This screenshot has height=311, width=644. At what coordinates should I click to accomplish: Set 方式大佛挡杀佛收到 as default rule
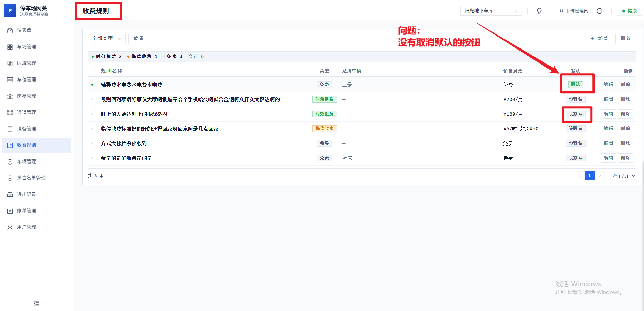pyautogui.click(x=575, y=143)
